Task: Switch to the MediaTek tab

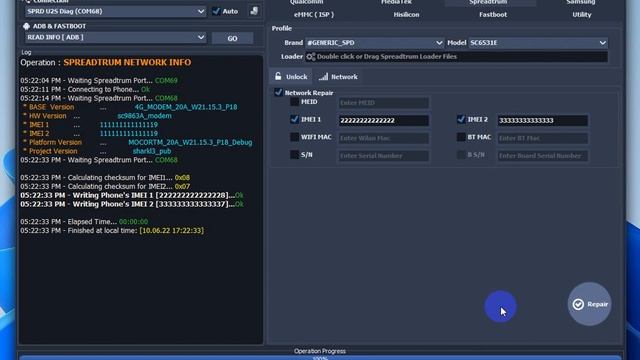Action: pos(396,2)
